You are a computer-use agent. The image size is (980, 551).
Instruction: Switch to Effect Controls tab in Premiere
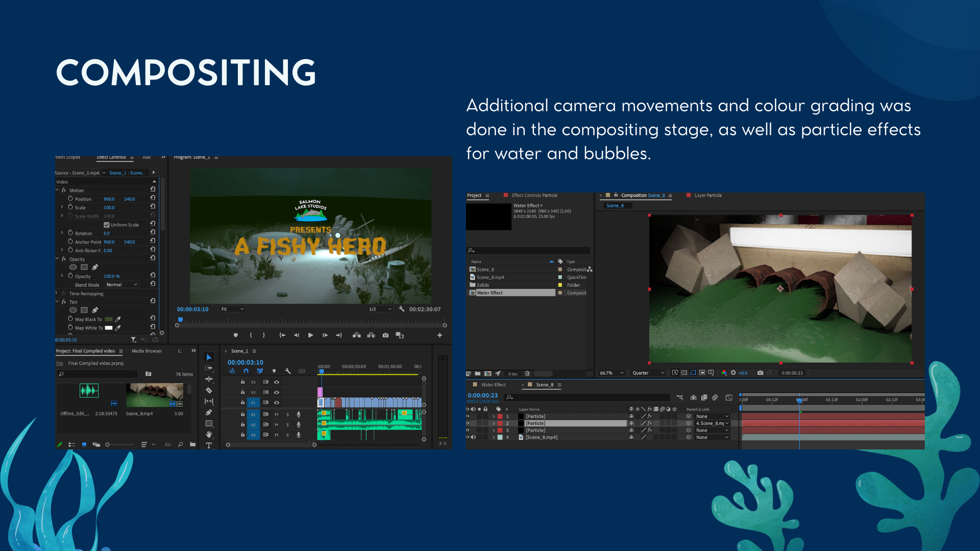click(111, 157)
